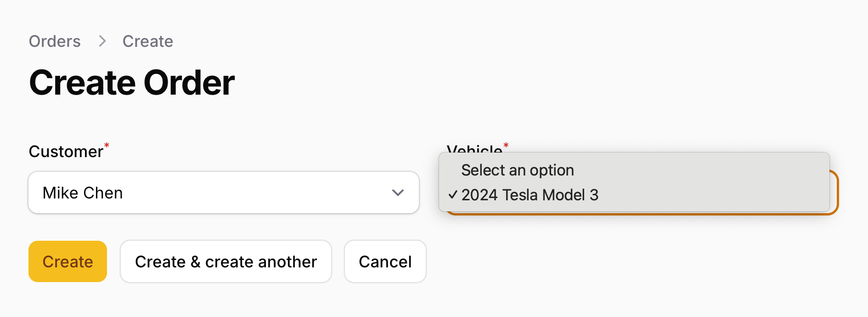Click the checkmark beside 2024 Tesla Model 3
868x317 pixels.
point(453,195)
